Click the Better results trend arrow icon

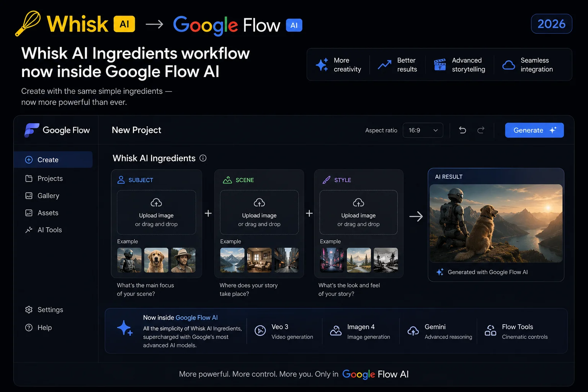pos(384,65)
